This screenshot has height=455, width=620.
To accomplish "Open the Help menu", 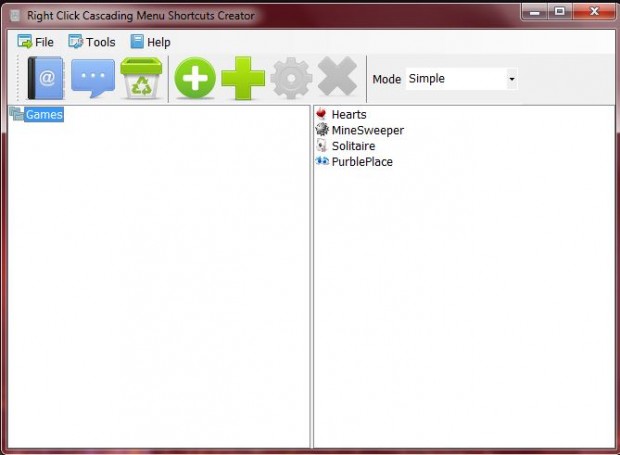I will point(150,42).
